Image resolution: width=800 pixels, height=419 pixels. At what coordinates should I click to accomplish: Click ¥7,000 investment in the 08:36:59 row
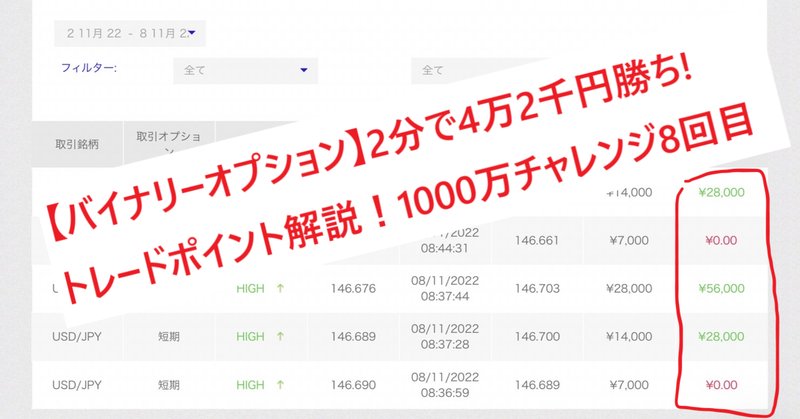click(x=629, y=385)
